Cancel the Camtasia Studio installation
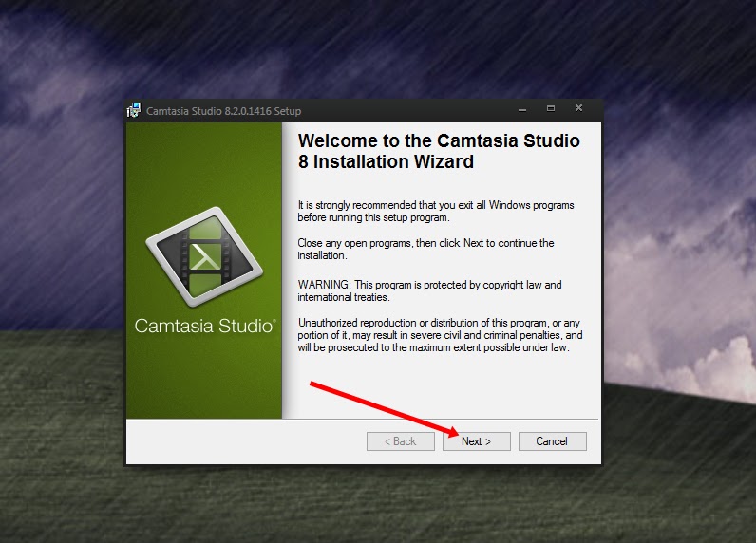Image resolution: width=756 pixels, height=543 pixels. pos(553,441)
